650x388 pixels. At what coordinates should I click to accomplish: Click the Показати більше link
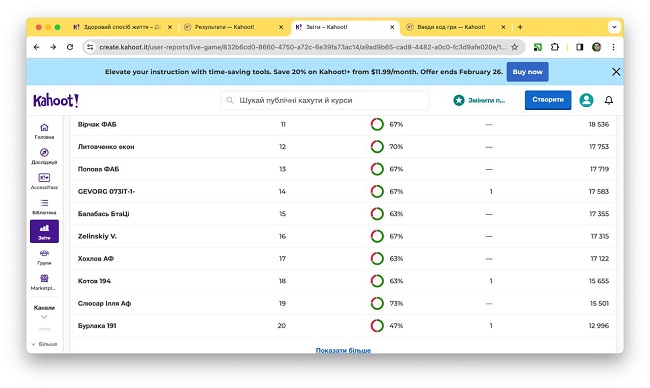(x=343, y=350)
